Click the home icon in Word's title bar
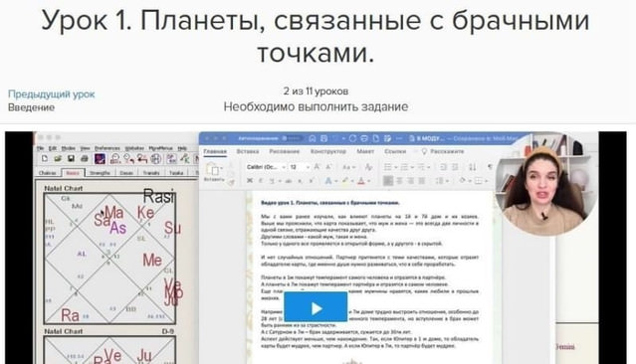This screenshot has width=636, height=364. click(x=313, y=138)
